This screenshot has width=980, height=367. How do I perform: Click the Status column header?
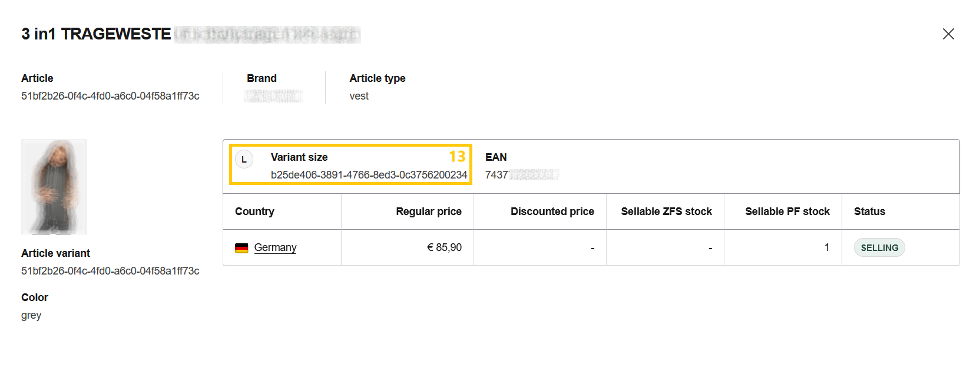869,211
